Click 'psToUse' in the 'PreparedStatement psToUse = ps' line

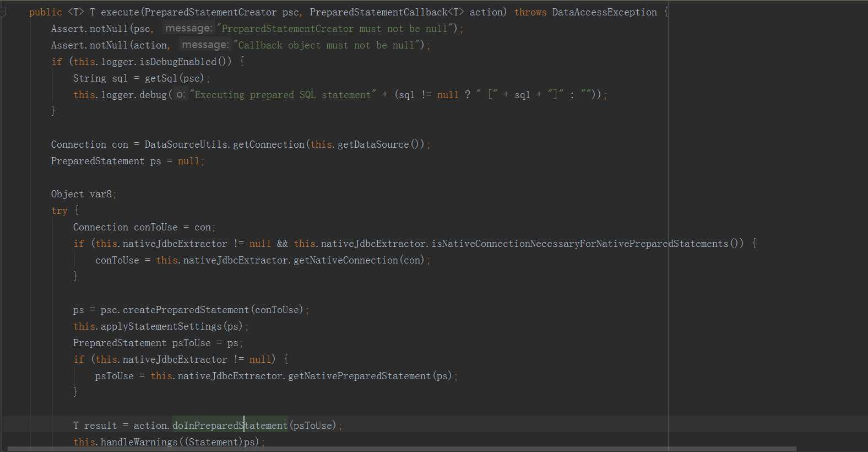[192, 343]
